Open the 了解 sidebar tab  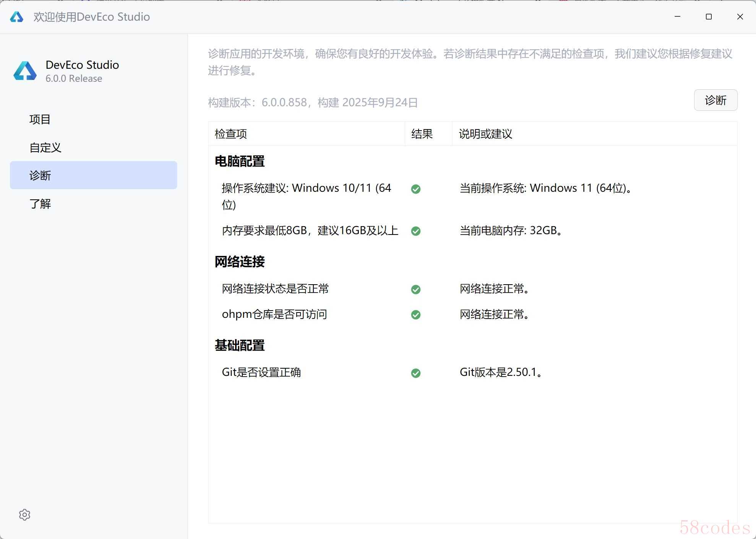coord(40,204)
